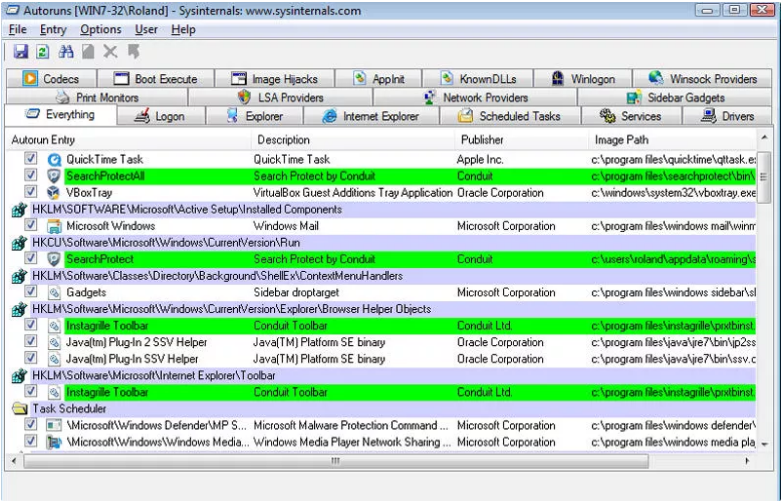Viewport: 781px width, 501px height.
Task: Switch to the Logon tab
Action: 161,116
